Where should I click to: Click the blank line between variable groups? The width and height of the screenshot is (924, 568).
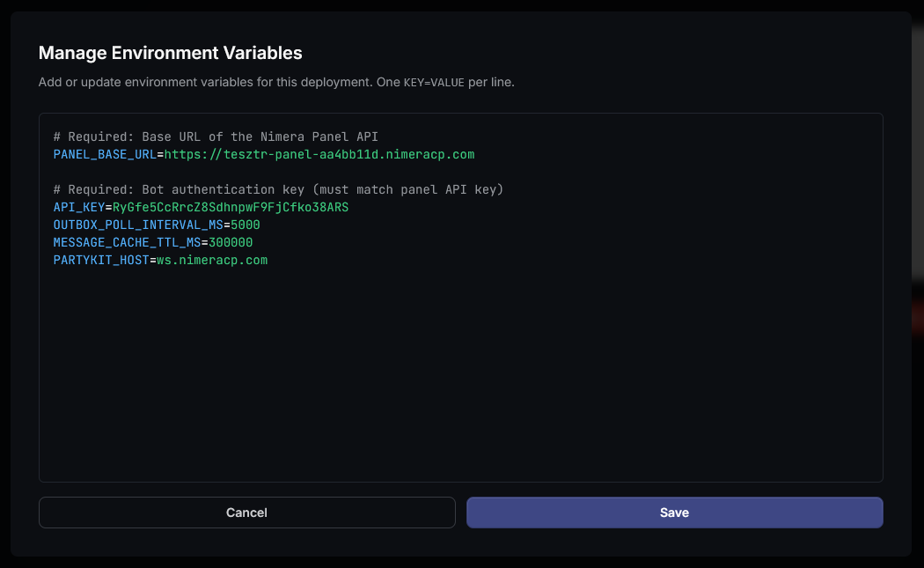click(264, 172)
